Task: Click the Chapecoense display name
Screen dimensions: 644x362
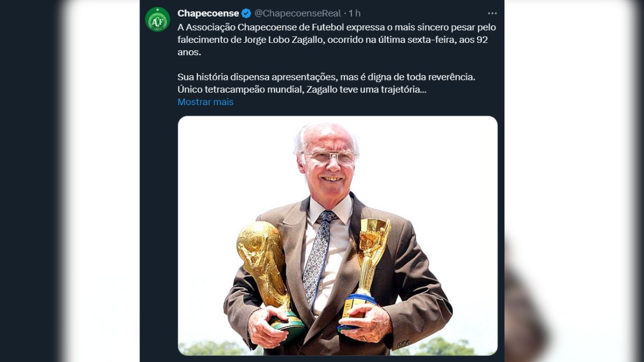Action: [208, 13]
